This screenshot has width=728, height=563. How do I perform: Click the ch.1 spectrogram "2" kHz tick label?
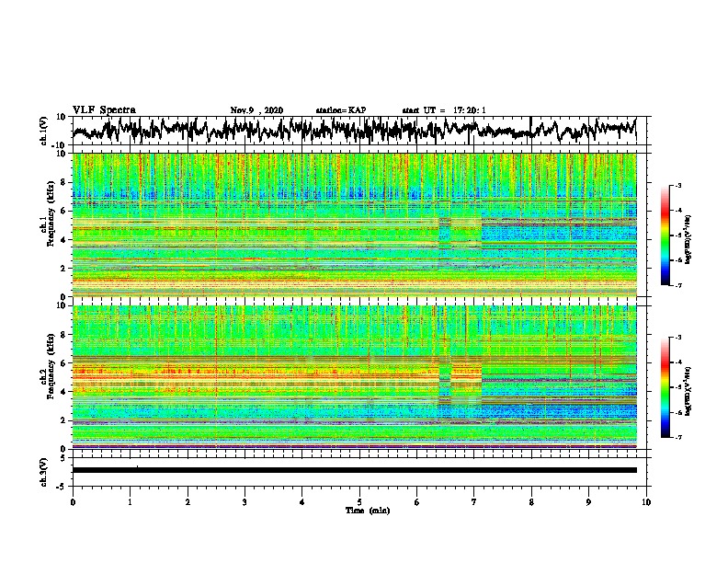[x=64, y=269]
